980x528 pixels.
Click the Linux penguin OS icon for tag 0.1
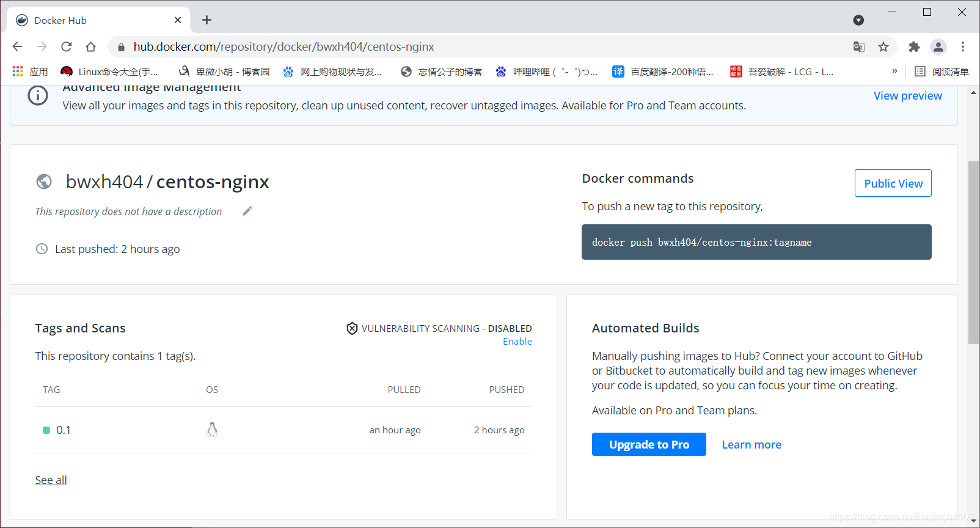coord(212,430)
